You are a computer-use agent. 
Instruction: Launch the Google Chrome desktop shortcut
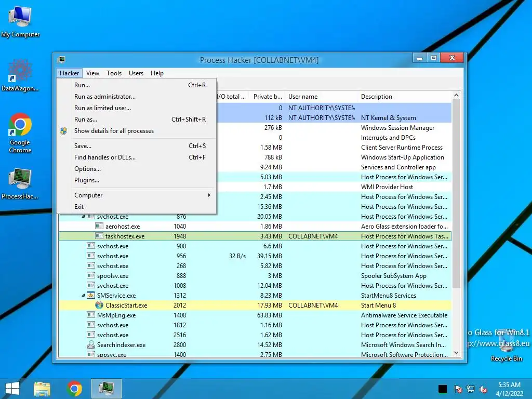click(x=20, y=132)
